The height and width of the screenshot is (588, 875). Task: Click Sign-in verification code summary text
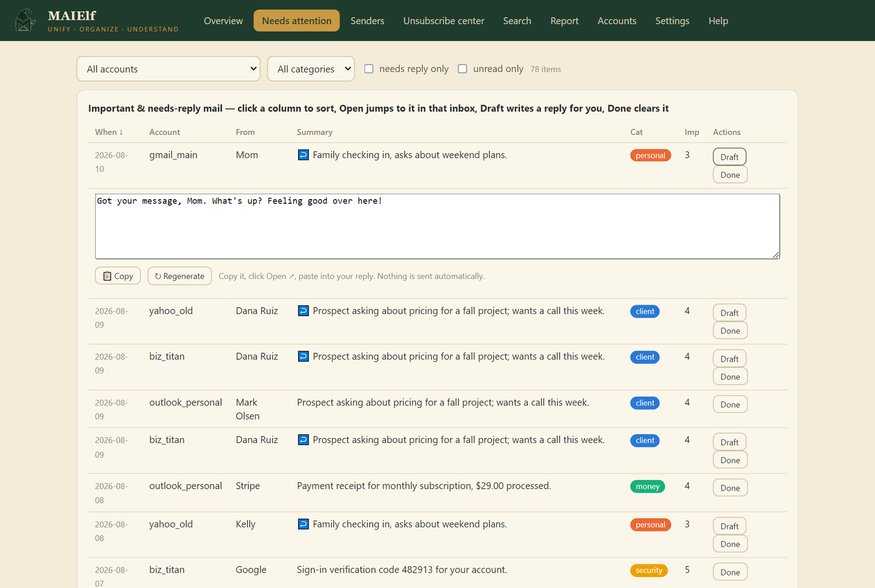tap(402, 569)
